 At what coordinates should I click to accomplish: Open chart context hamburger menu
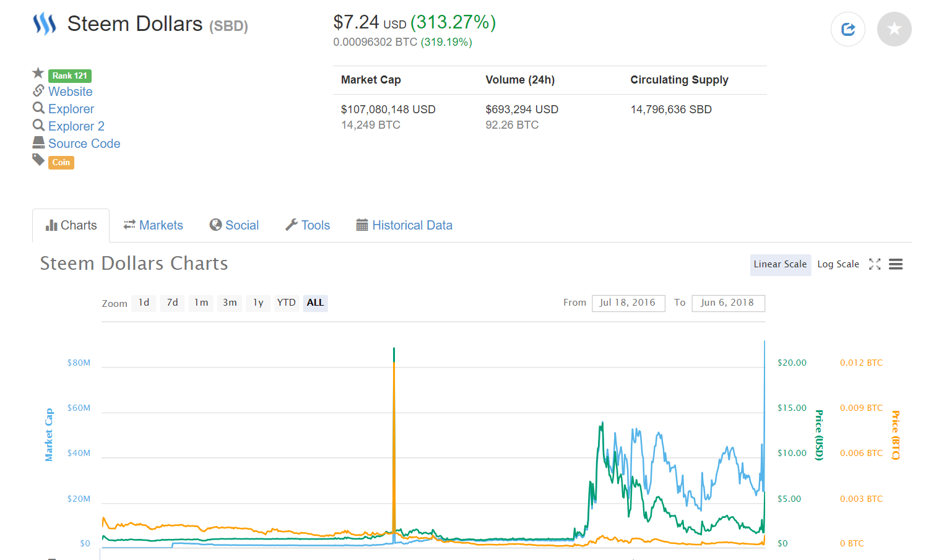(x=896, y=264)
